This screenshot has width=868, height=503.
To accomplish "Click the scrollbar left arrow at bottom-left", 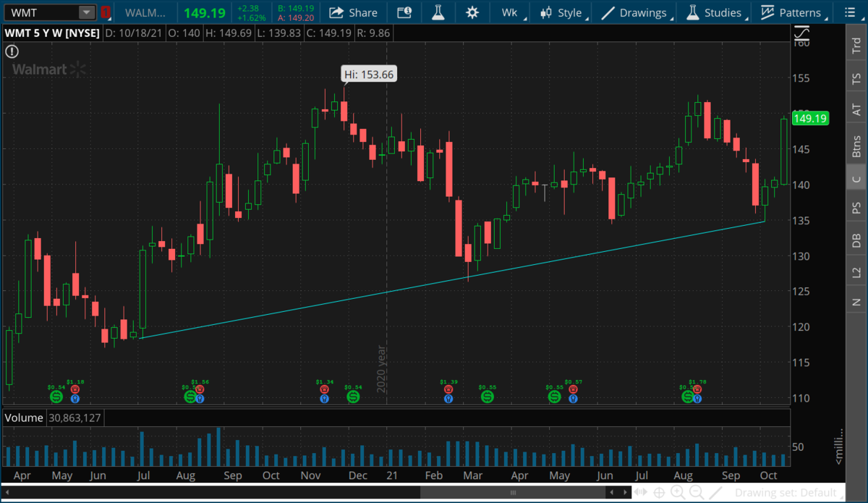I will pyautogui.click(x=7, y=493).
